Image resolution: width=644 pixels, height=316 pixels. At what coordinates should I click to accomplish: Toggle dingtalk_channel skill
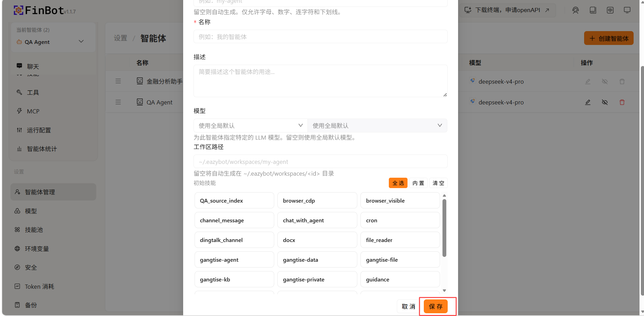click(x=234, y=240)
